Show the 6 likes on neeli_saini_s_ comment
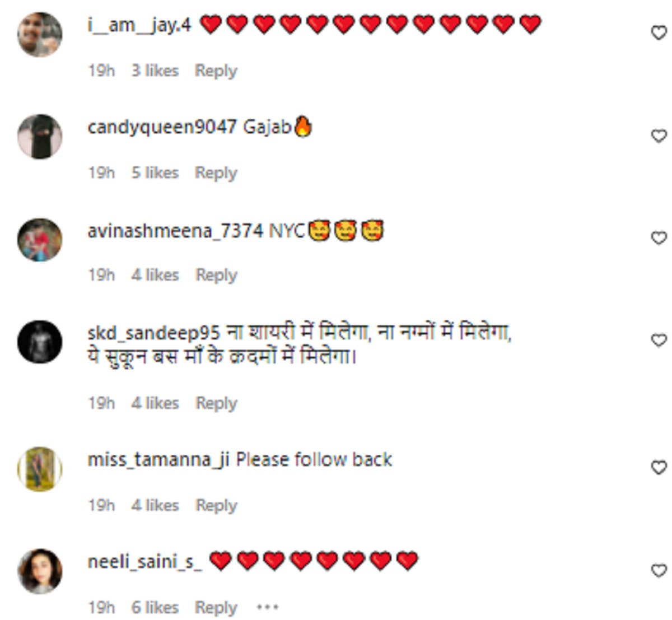The height and width of the screenshot is (620, 672). 155,608
